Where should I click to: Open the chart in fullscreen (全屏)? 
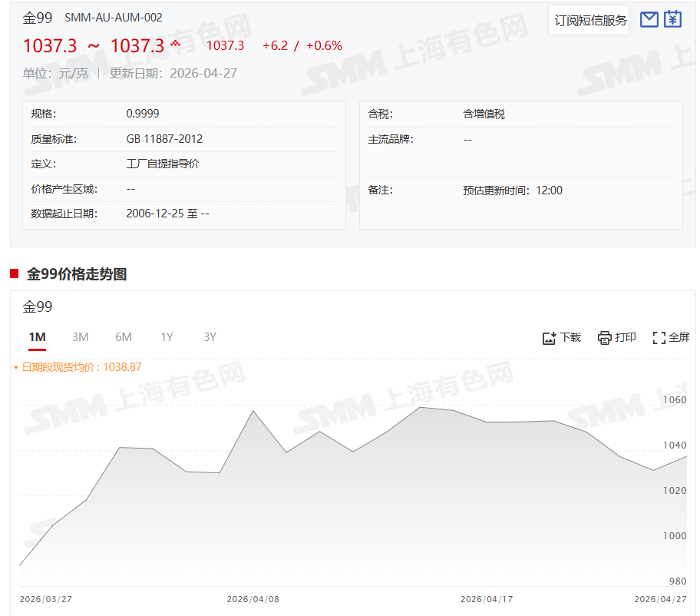671,337
